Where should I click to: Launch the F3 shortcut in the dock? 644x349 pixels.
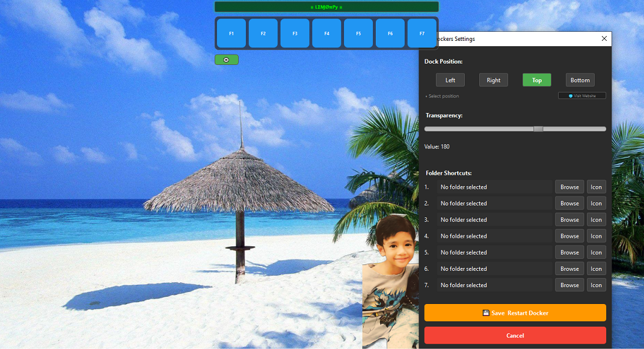tap(295, 34)
